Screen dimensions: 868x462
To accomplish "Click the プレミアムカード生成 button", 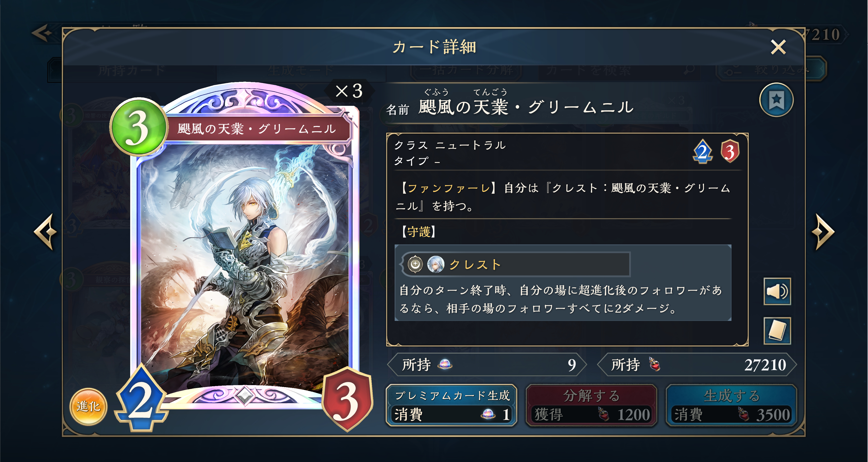I will 451,405.
